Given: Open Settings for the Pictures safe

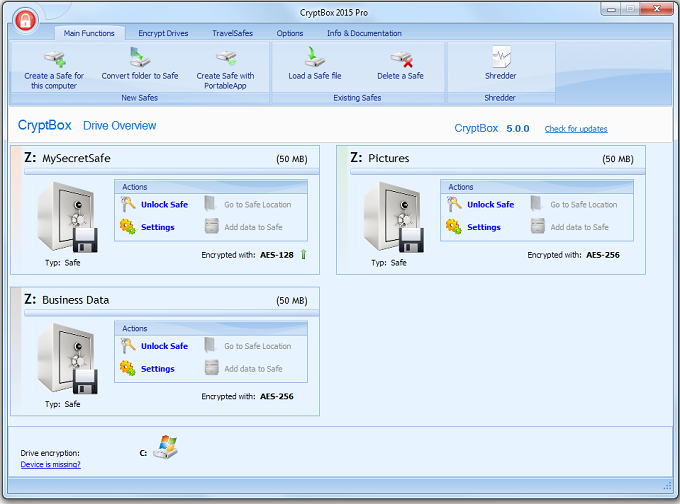Looking at the screenshot, I should 483,227.
